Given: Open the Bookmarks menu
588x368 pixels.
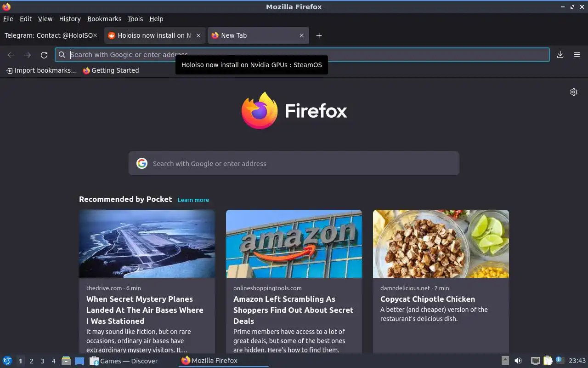Looking at the screenshot, I should (104, 19).
